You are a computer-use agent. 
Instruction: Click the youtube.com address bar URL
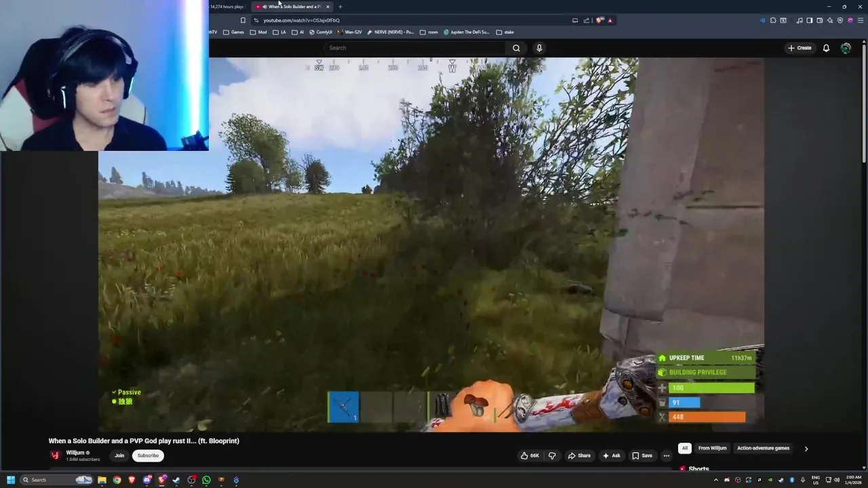[x=301, y=20]
